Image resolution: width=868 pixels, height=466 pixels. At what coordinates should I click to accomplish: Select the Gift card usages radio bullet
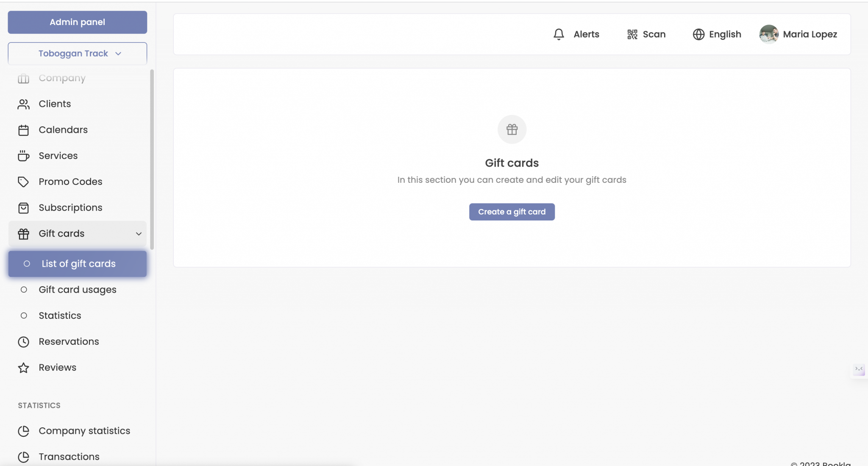coord(24,290)
